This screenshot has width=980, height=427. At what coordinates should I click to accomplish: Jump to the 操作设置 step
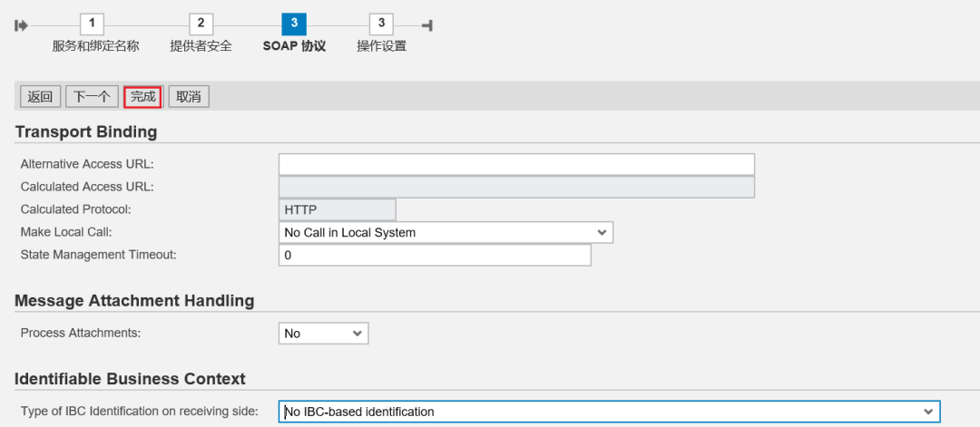pos(381,24)
